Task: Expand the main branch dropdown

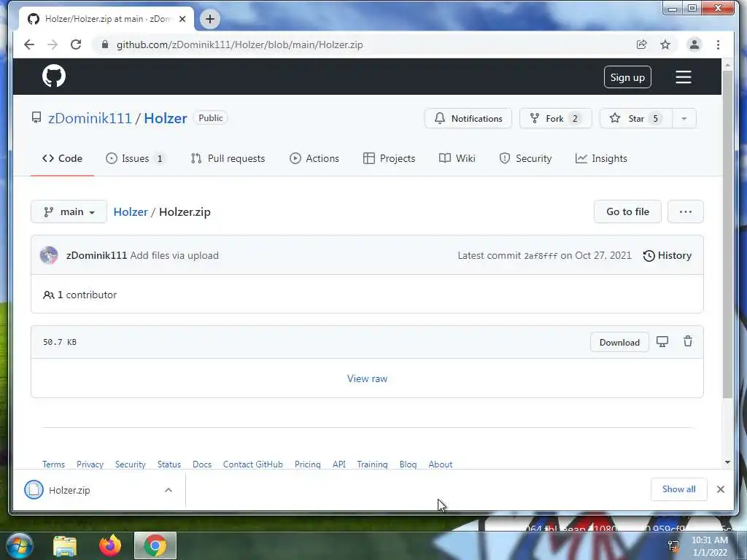Action: (x=69, y=212)
